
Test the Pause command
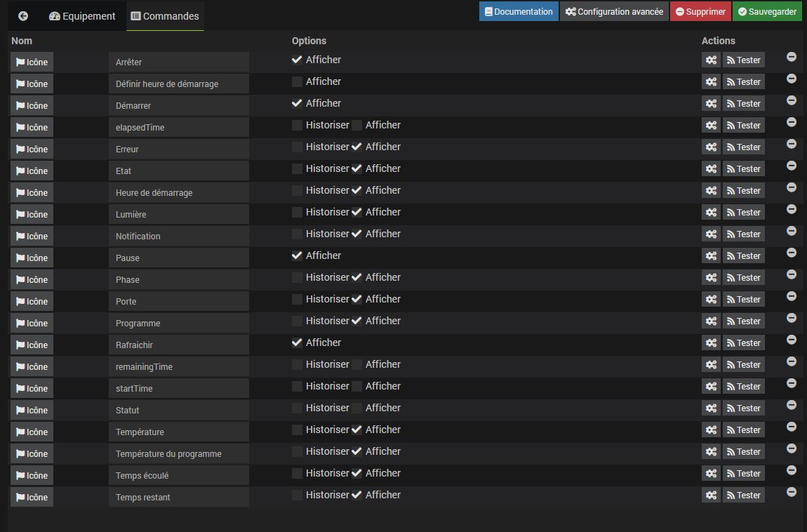click(x=744, y=255)
